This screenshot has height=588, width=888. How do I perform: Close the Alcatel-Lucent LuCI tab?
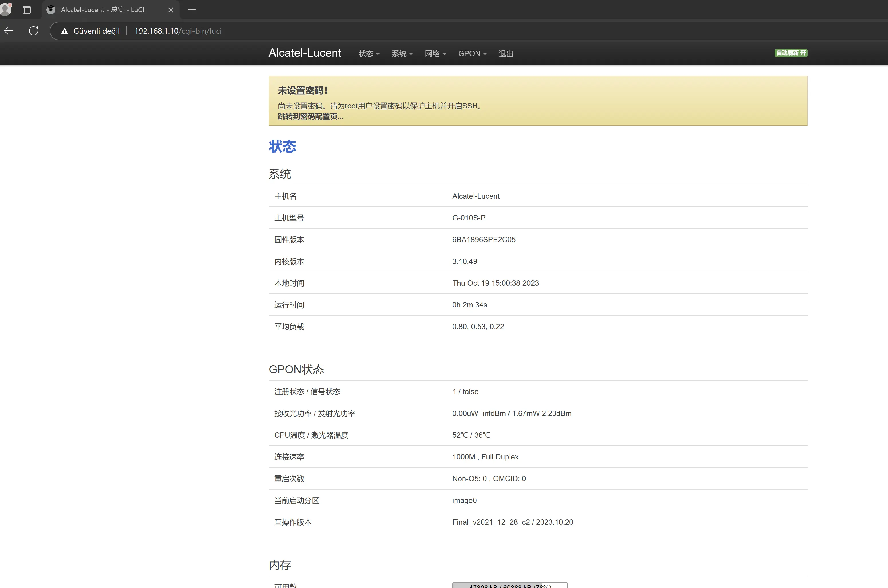tap(171, 10)
